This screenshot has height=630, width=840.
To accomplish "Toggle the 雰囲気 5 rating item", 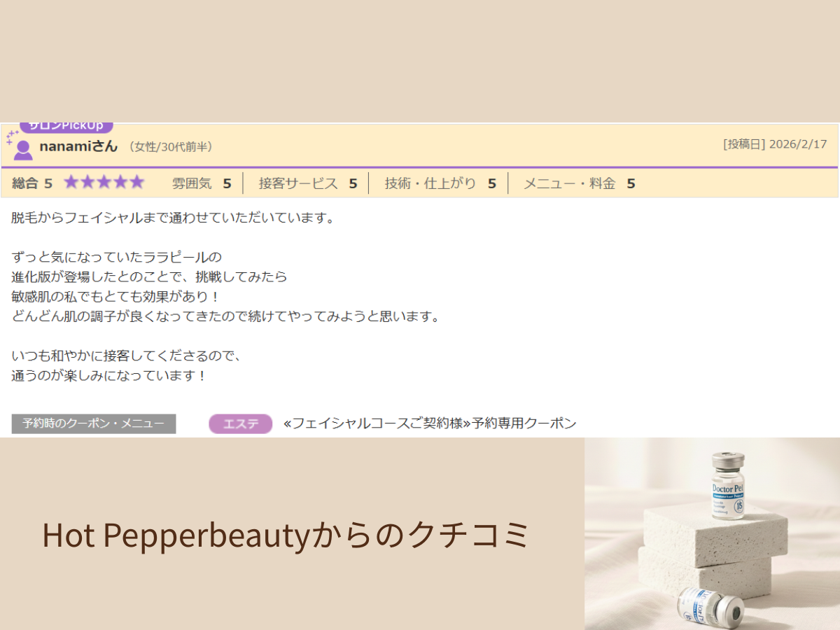I will pos(201,183).
